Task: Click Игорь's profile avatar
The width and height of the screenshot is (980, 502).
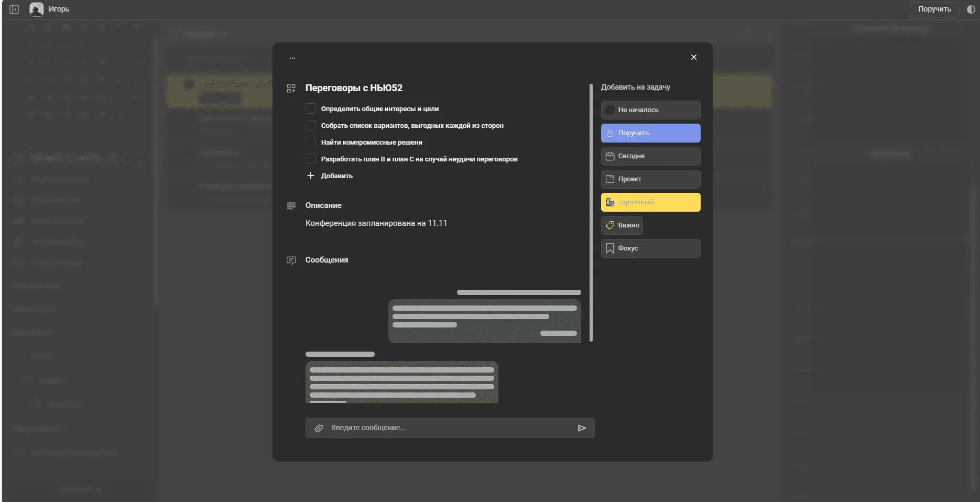Action: tap(37, 9)
